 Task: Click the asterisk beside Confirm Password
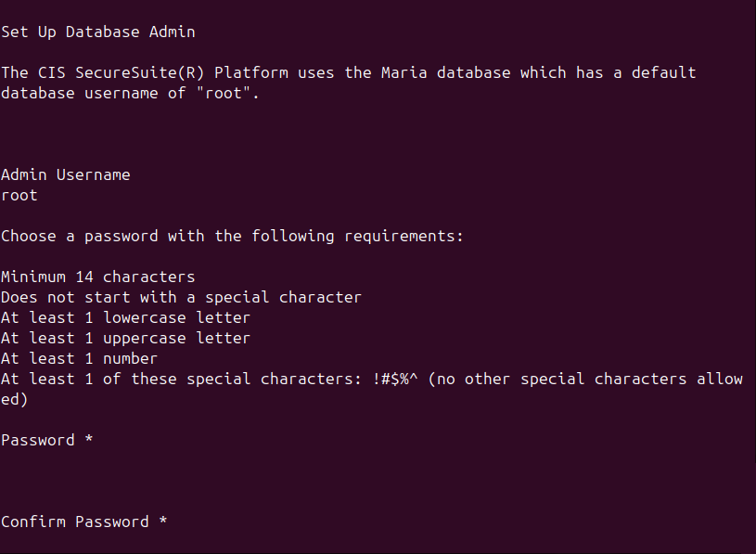(x=163, y=522)
